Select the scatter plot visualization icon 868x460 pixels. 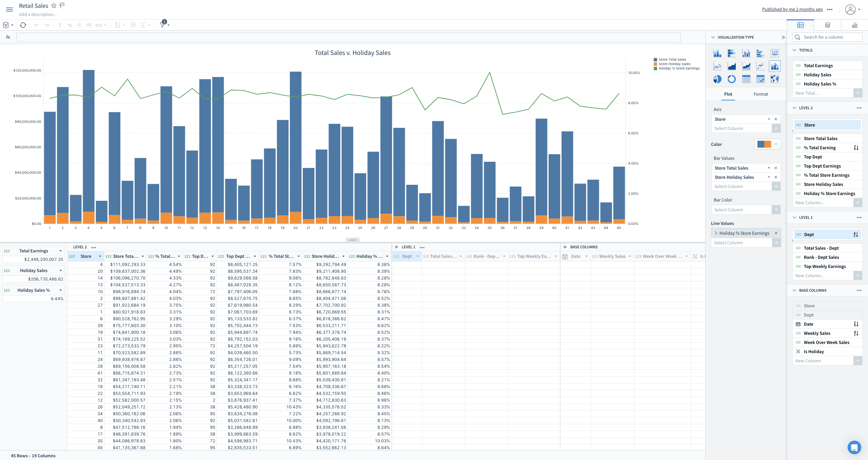click(760, 66)
